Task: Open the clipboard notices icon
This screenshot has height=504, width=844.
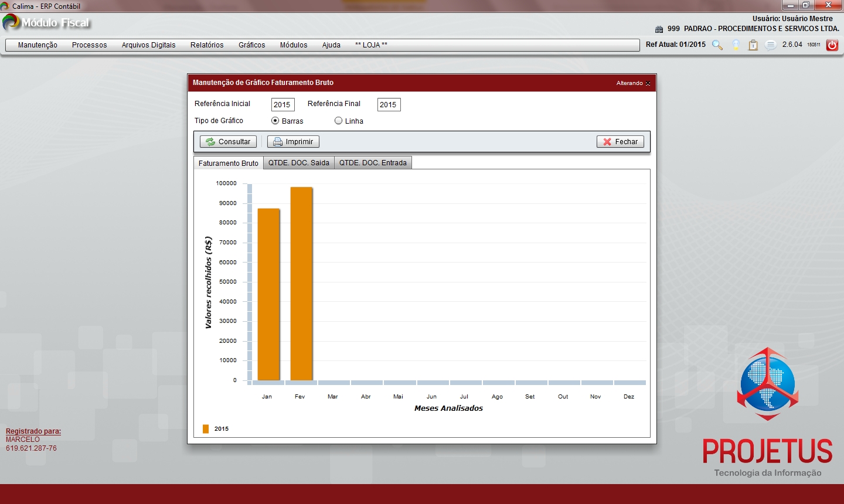Action: (753, 45)
